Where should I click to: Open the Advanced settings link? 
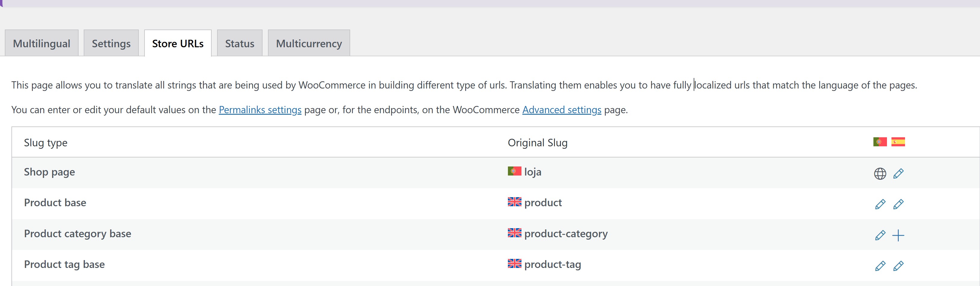tap(562, 110)
